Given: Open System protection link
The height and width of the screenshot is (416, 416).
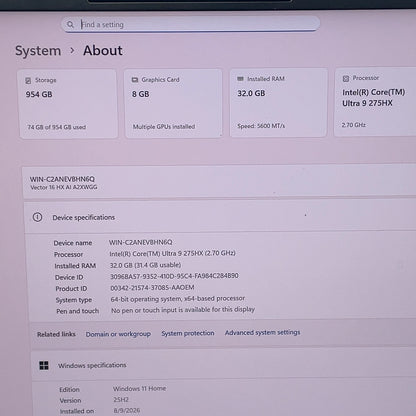Looking at the screenshot, I should click(x=188, y=333).
